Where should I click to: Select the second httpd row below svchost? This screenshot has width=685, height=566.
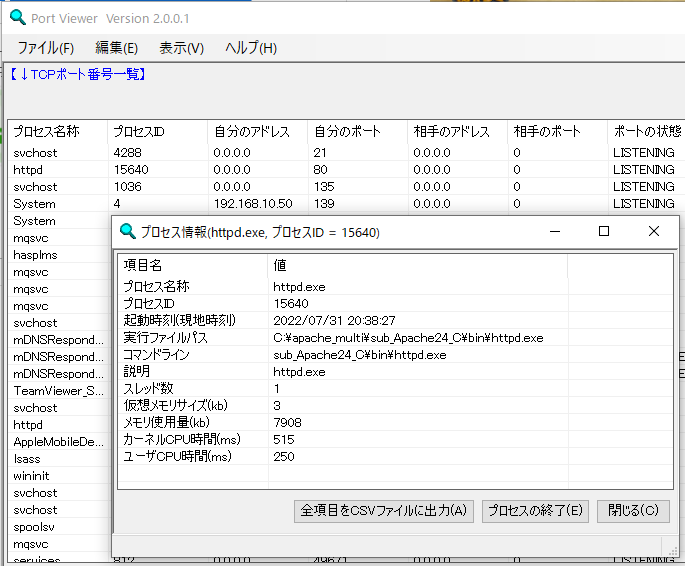pyautogui.click(x=58, y=424)
